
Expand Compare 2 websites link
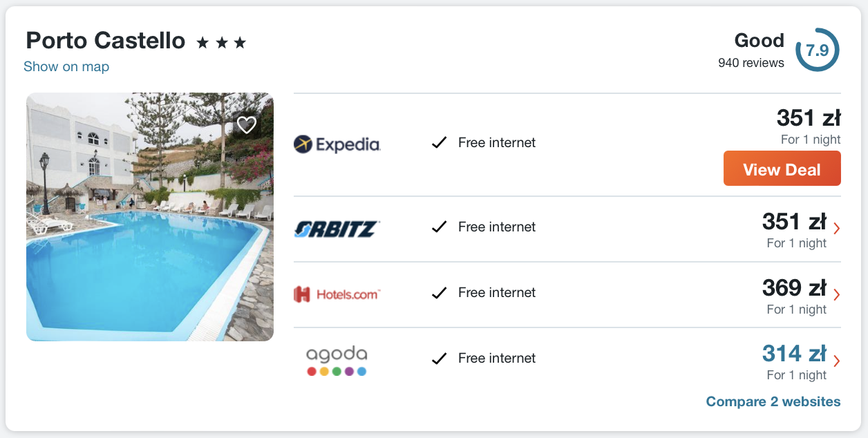[x=773, y=401]
